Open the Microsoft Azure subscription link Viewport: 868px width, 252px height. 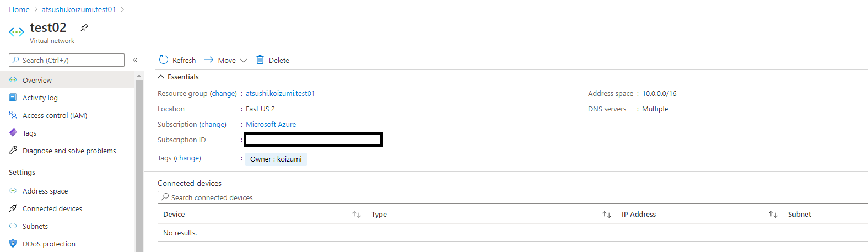(271, 124)
